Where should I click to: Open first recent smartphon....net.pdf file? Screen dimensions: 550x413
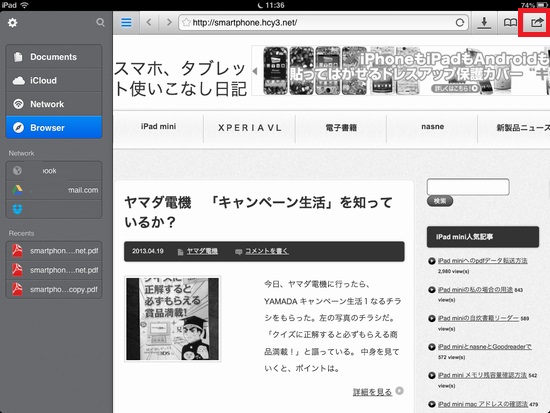pyautogui.click(x=54, y=251)
